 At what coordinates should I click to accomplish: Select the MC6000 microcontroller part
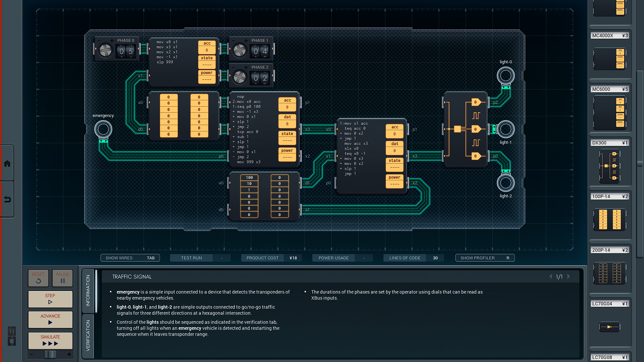click(x=609, y=113)
